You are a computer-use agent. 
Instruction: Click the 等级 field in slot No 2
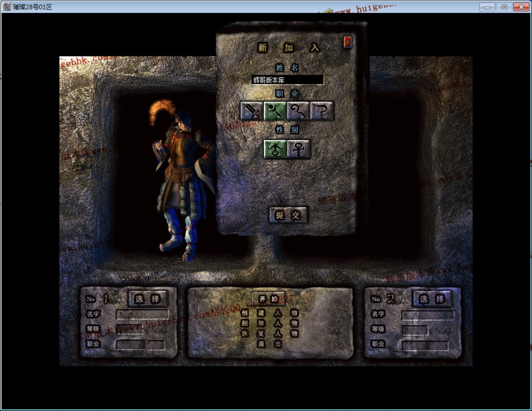click(415, 330)
